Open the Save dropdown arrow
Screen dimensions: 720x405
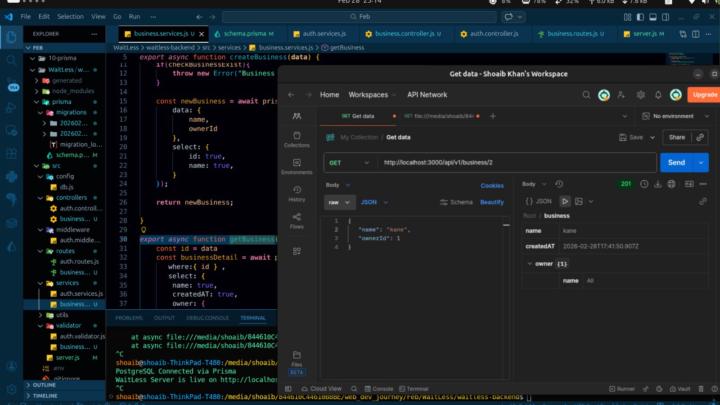point(652,137)
